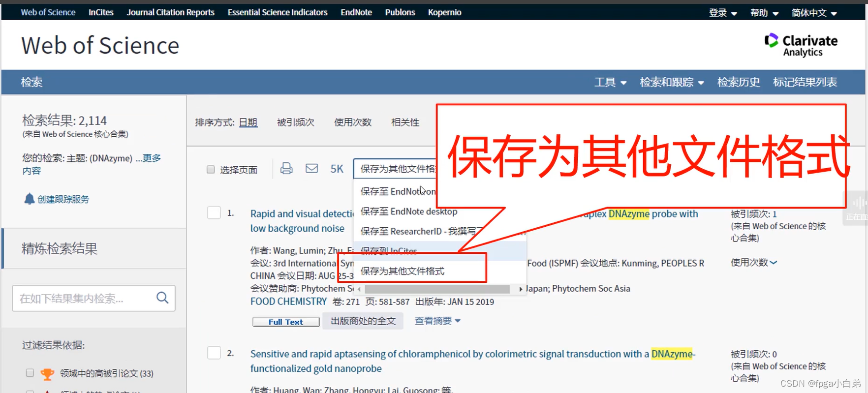Select 保存至 EndNote desktop option
The width and height of the screenshot is (868, 393).
(408, 212)
